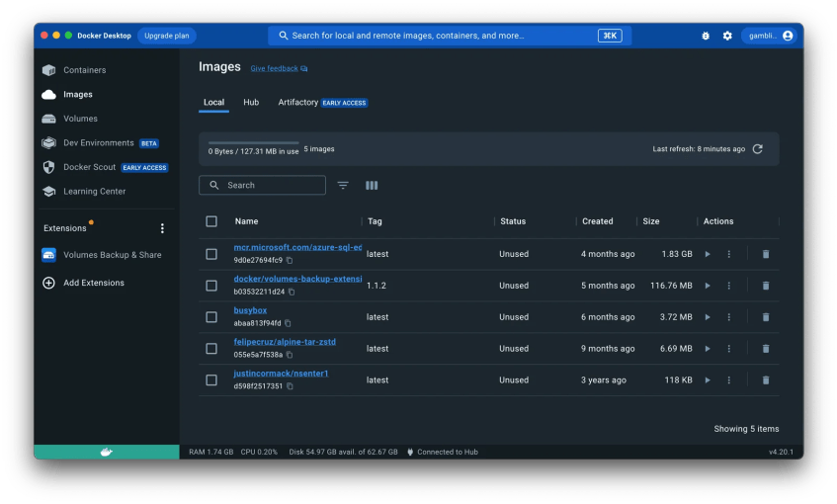This screenshot has height=504, width=837.
Task: Open the image filter options
Action: [343, 185]
